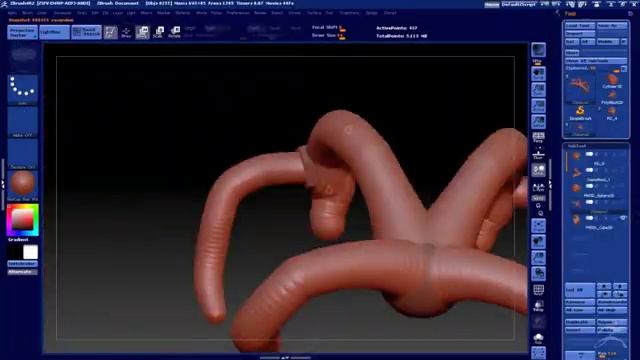This screenshot has width=640, height=360.
Task: Pick a color in the color picker square
Action: pos(23,220)
